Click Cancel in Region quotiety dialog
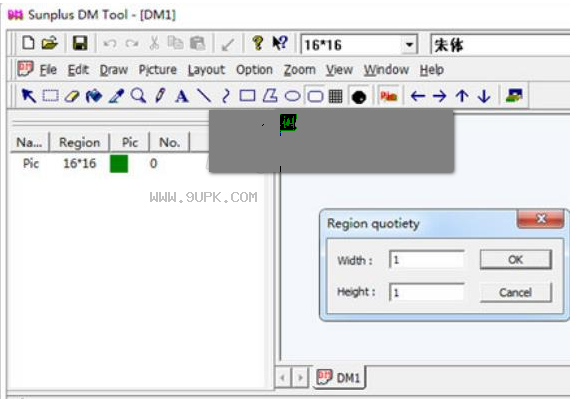Screen dimensions: 572x399 tap(515, 292)
